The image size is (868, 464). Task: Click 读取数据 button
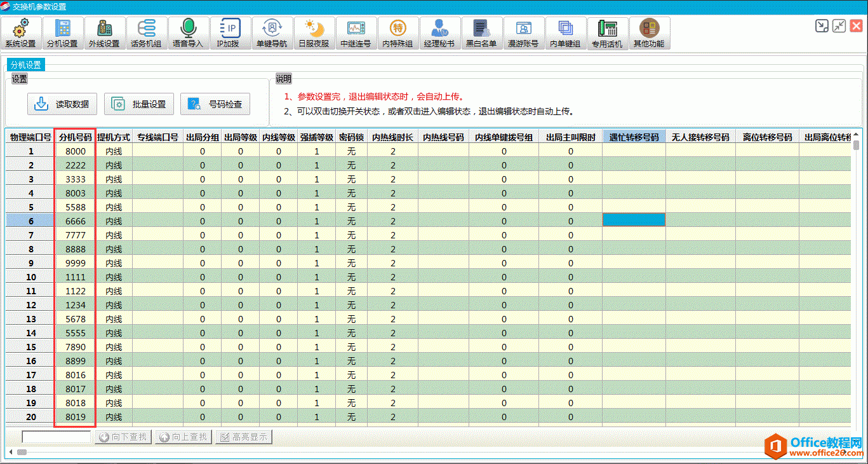[x=62, y=104]
